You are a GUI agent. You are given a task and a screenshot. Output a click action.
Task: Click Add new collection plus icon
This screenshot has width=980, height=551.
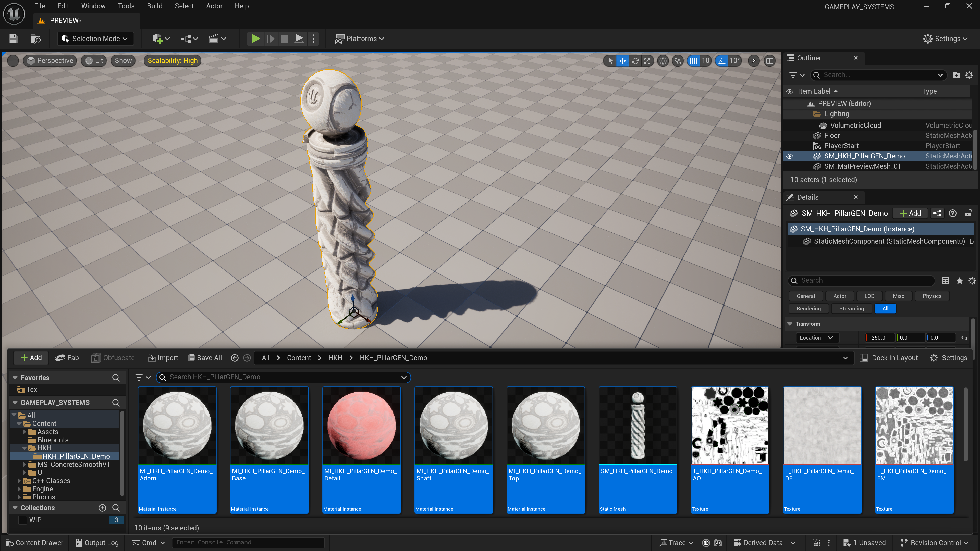[x=102, y=508]
